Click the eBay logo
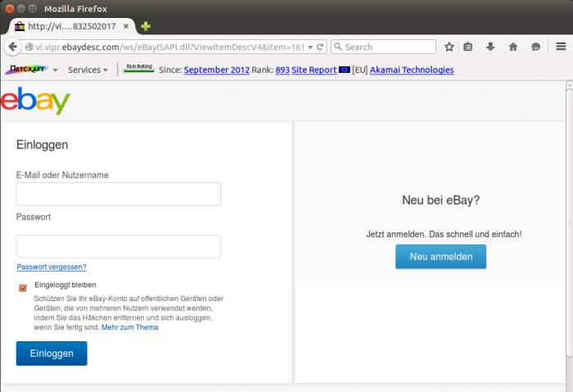 tap(35, 101)
